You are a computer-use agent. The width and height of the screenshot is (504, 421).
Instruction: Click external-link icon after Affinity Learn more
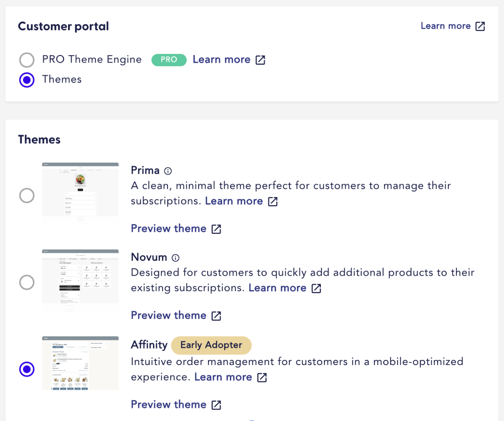(262, 377)
